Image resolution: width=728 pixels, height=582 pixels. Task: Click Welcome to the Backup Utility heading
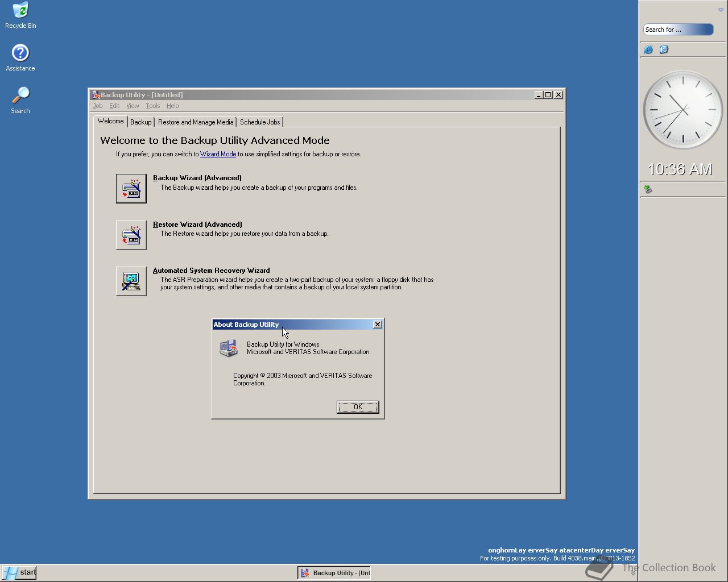tap(215, 140)
